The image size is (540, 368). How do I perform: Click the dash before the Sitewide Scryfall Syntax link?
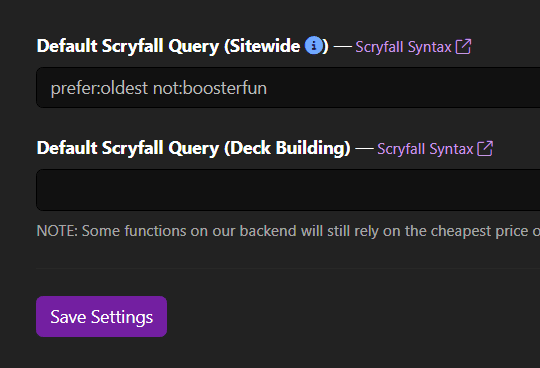343,46
